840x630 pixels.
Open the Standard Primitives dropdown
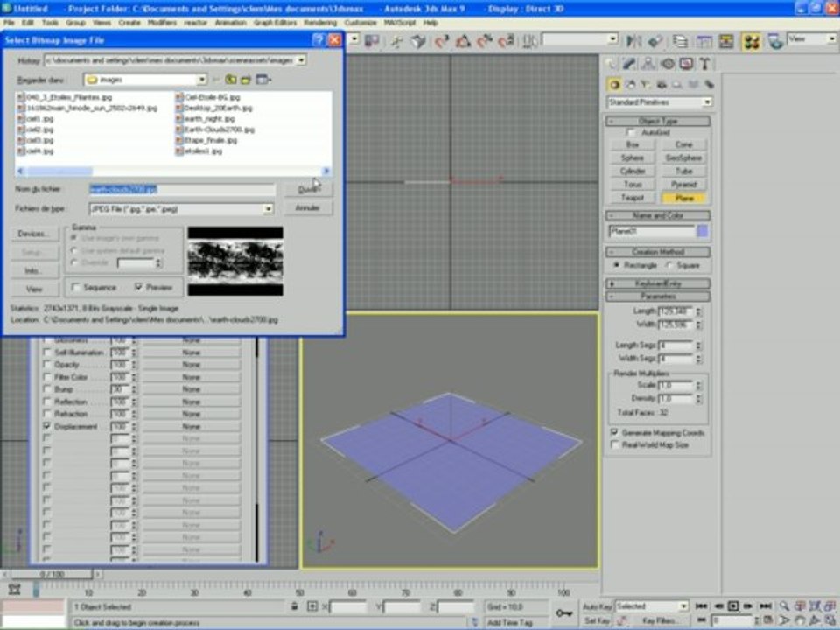click(x=707, y=101)
